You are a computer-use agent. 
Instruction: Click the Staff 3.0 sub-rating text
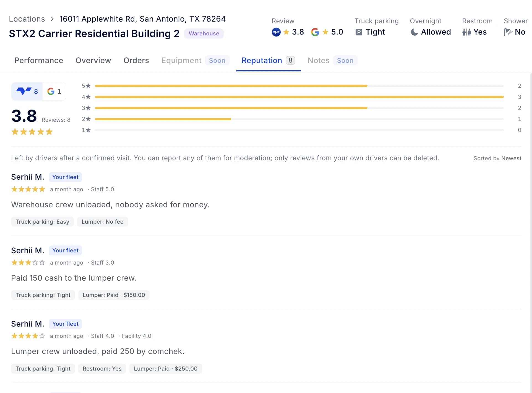[102, 263]
